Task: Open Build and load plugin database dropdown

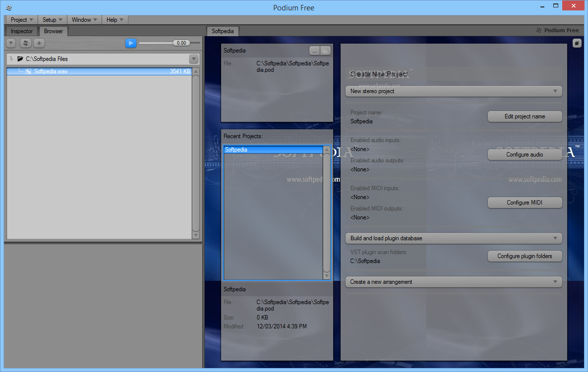Action: [454, 238]
